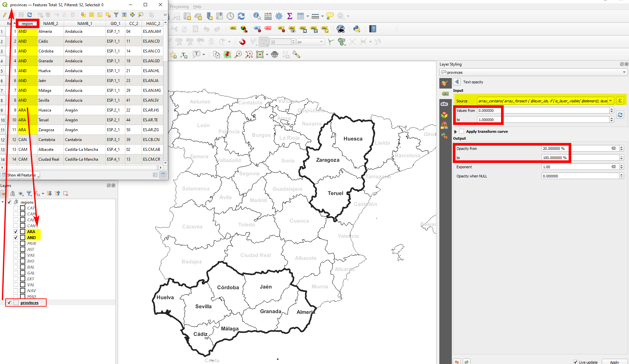Open layer labeling options abc icon
This screenshot has width=629, height=364.
(x=233, y=29)
